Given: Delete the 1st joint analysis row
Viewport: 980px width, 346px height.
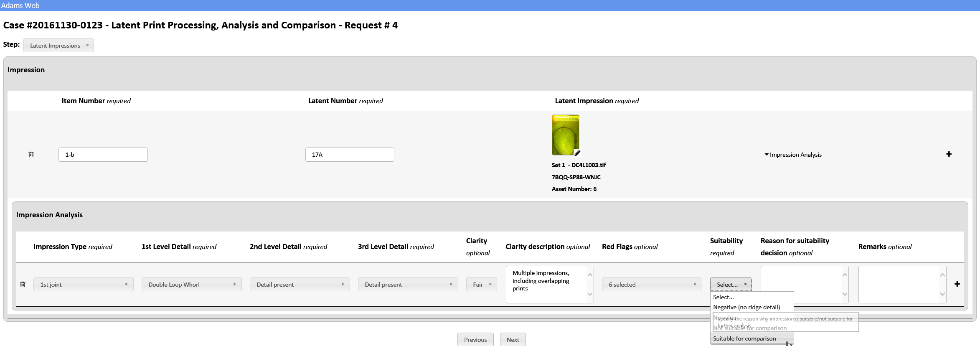Looking at the screenshot, I should click(x=23, y=285).
